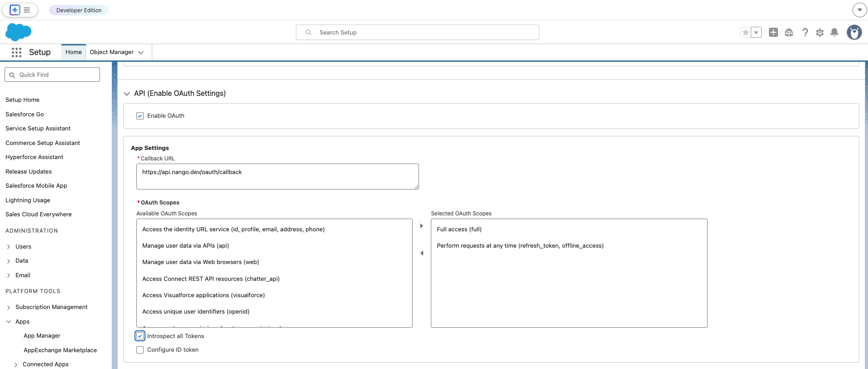The width and height of the screenshot is (868, 369).
Task: Toggle the Introspect all Tokens checkbox
Action: (x=140, y=336)
